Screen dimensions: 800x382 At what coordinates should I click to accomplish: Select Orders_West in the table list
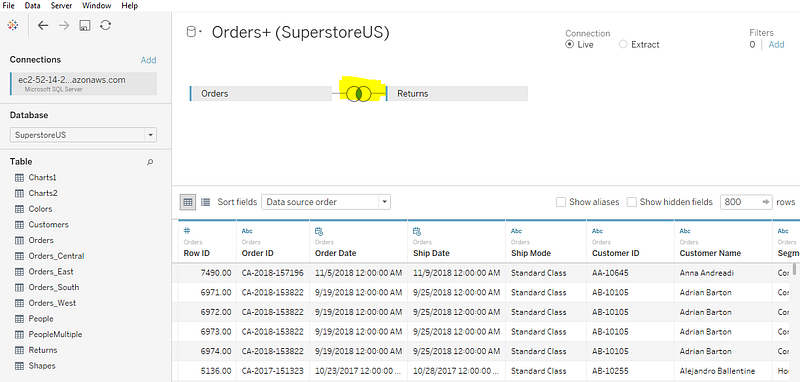pyautogui.click(x=52, y=303)
